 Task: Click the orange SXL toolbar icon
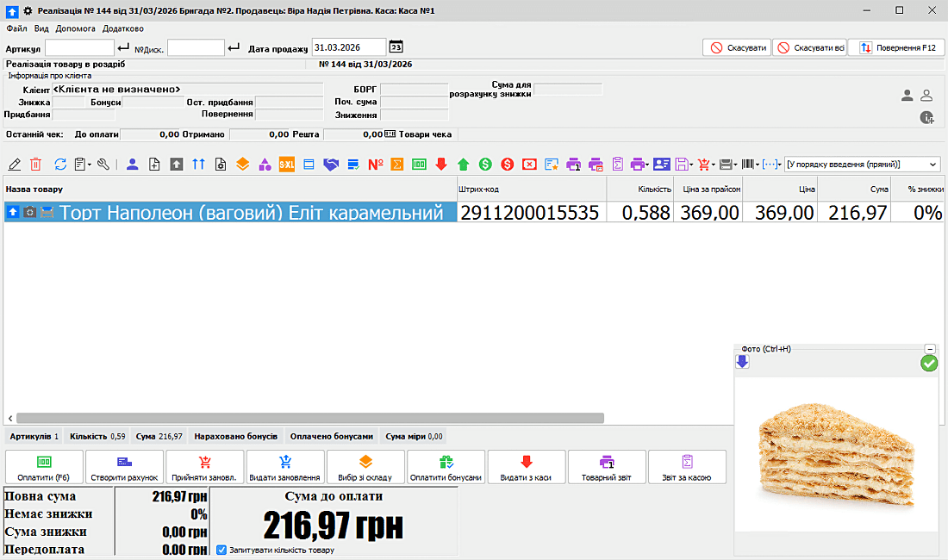click(x=287, y=164)
